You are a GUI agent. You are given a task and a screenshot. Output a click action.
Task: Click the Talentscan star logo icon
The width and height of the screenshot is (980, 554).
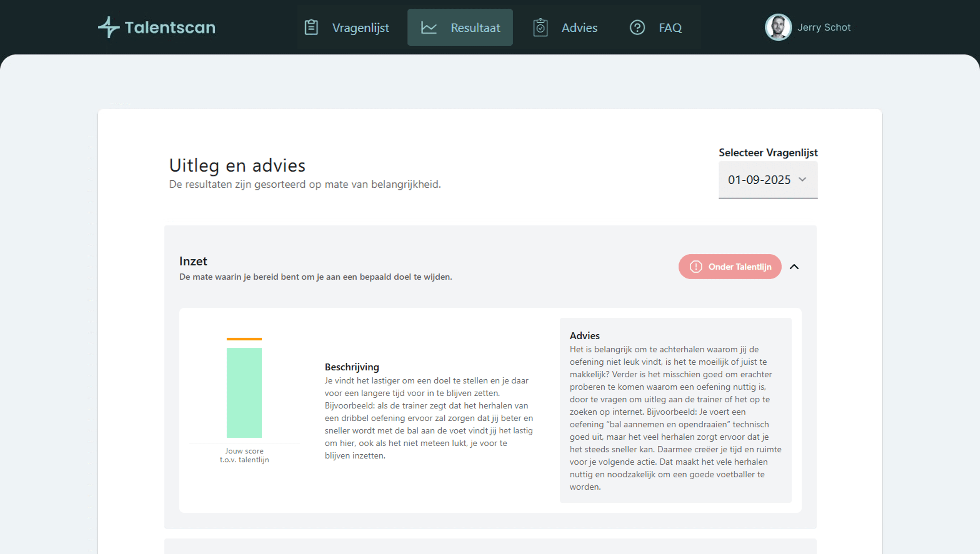click(x=109, y=27)
